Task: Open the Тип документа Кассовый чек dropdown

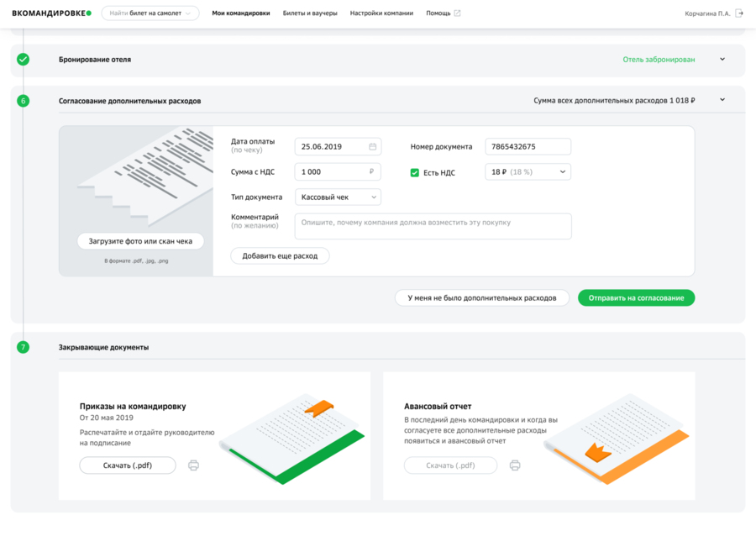Action: click(x=338, y=197)
